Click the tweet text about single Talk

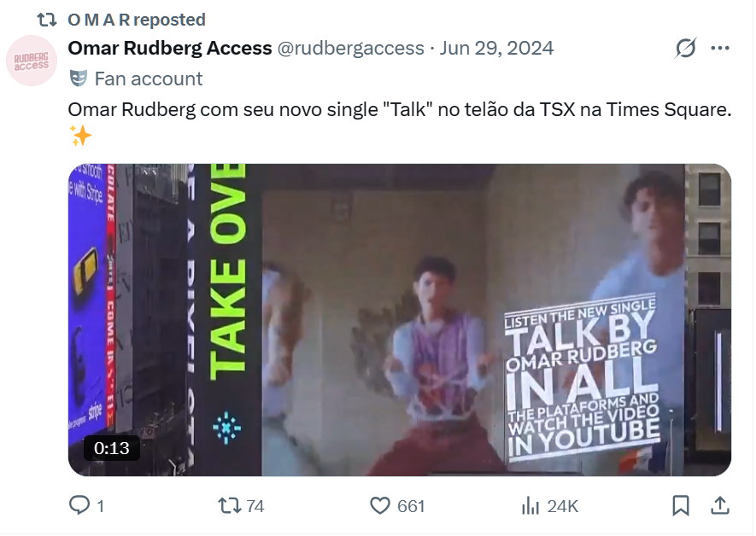pyautogui.click(x=400, y=109)
